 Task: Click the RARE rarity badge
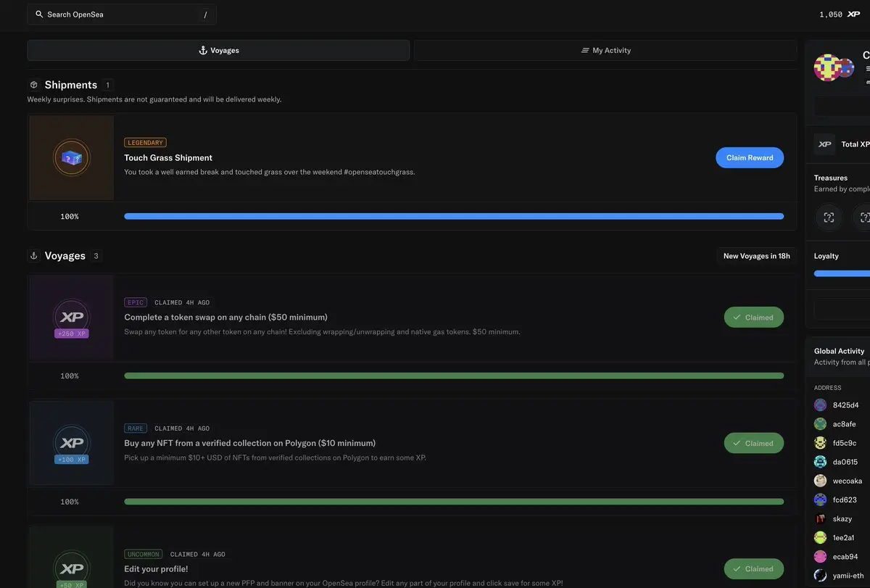(136, 428)
